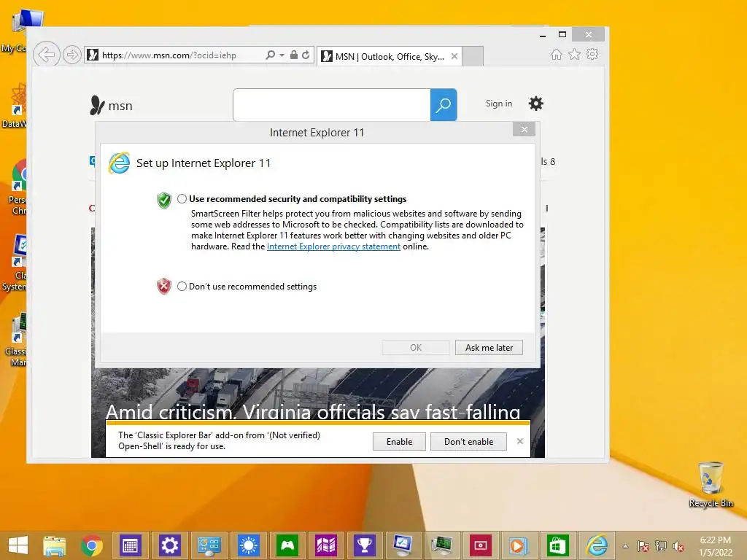Select Don't use recommended settings
Image resolution: width=747 pixels, height=560 pixels.
point(182,286)
